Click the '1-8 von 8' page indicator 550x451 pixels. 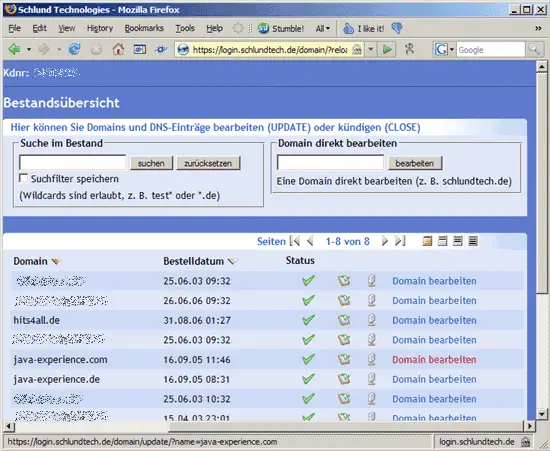[348, 241]
